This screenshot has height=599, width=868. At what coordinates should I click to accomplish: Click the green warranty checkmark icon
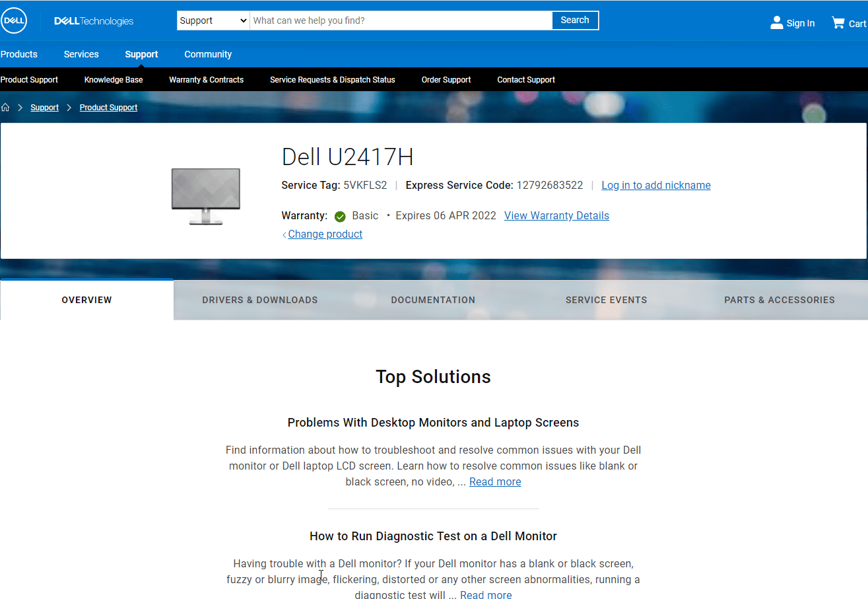(340, 216)
